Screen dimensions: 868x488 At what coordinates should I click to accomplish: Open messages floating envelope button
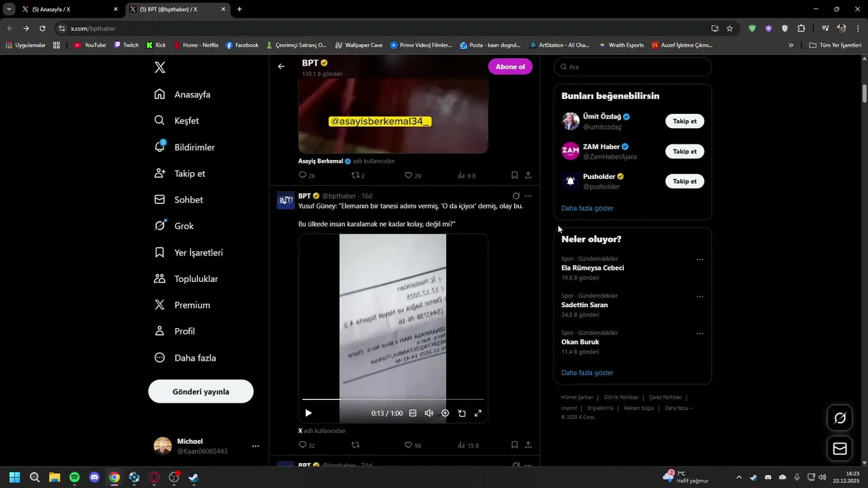point(840,449)
